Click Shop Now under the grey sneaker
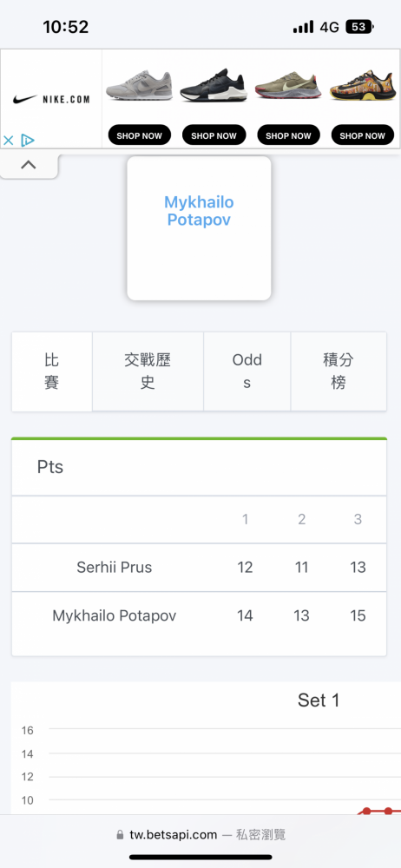Viewport: 401px width, 868px height. (x=140, y=135)
